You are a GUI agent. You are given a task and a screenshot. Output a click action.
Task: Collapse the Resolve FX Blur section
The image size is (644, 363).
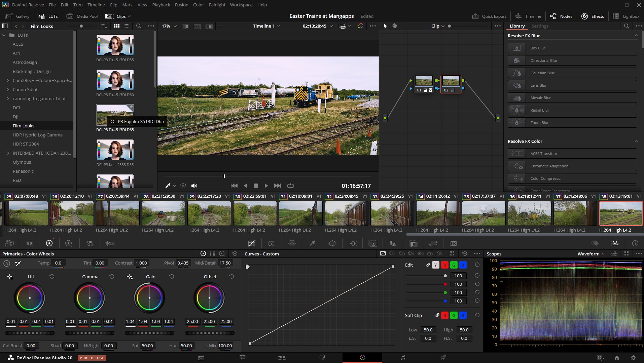tap(636, 36)
